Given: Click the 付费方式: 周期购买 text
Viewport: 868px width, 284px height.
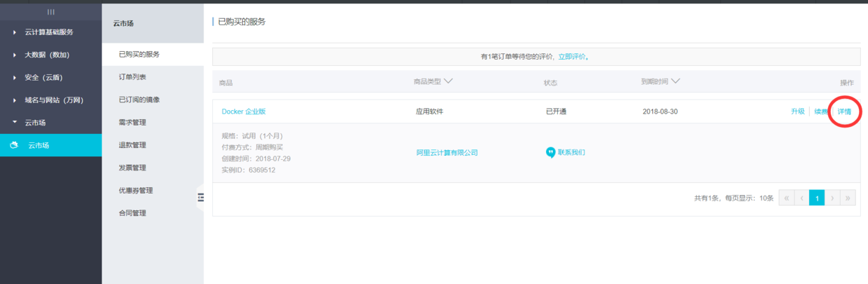Looking at the screenshot, I should [x=252, y=147].
